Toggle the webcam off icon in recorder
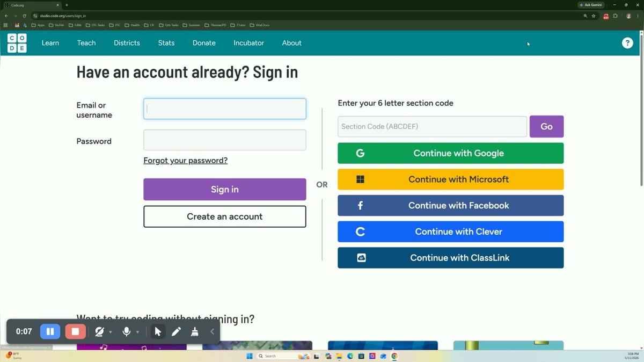644x362 pixels. point(99,332)
